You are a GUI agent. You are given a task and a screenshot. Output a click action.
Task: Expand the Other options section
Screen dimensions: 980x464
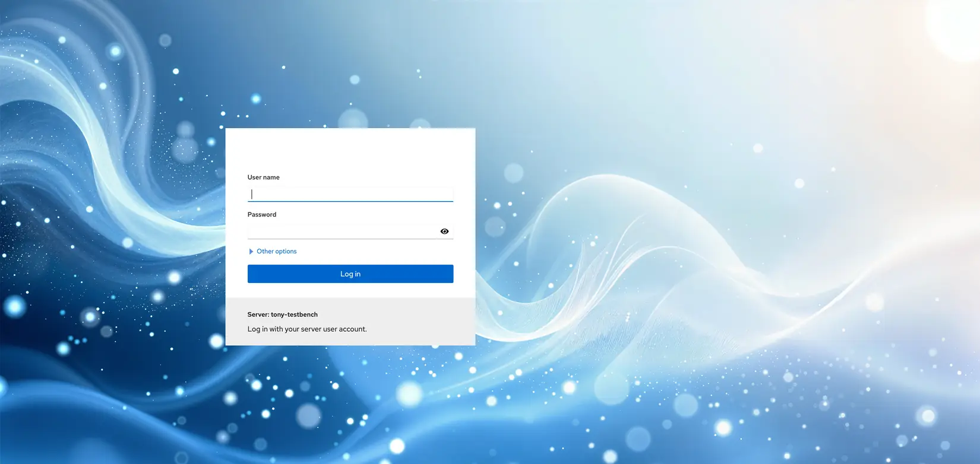pyautogui.click(x=273, y=252)
